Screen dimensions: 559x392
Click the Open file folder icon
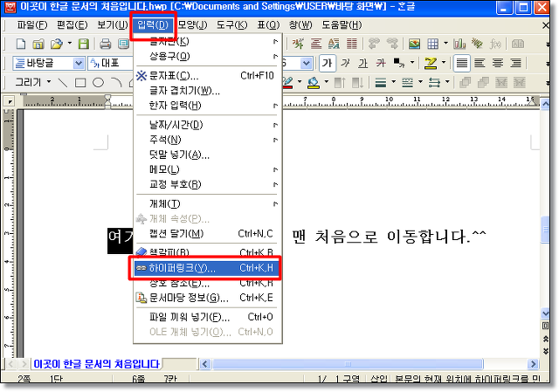(x=56, y=44)
